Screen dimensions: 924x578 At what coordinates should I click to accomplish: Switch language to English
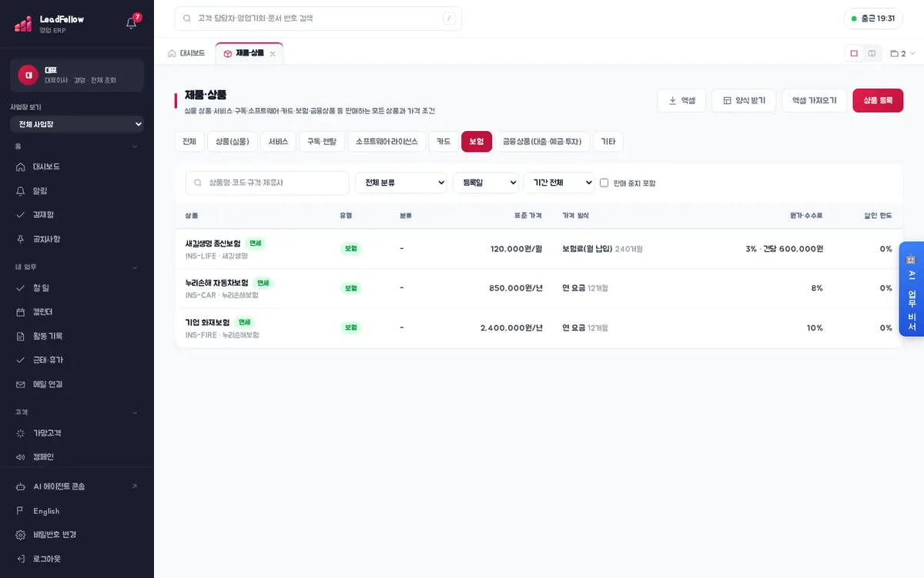(77, 511)
